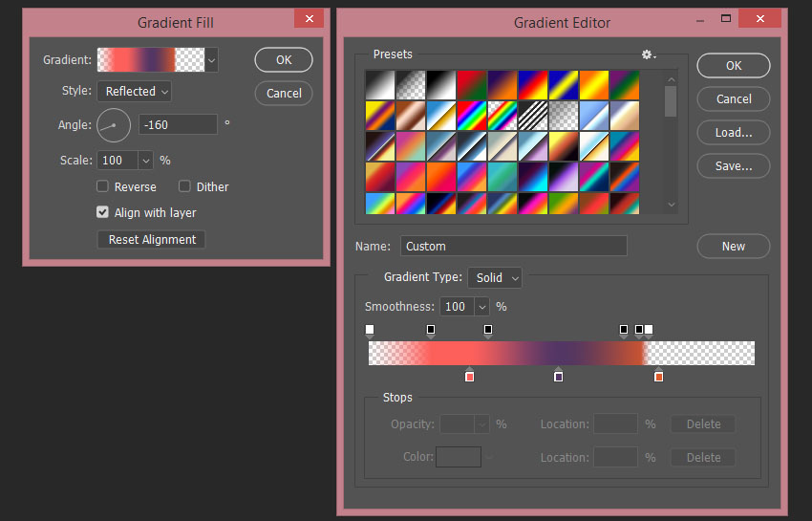The image size is (812, 521).
Task: Choose the orange-yellow-orange gradient preset
Action: tap(594, 85)
